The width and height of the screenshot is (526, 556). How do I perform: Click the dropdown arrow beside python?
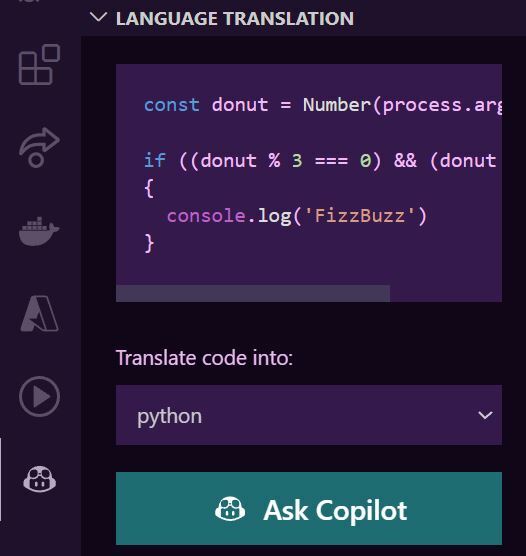(485, 415)
